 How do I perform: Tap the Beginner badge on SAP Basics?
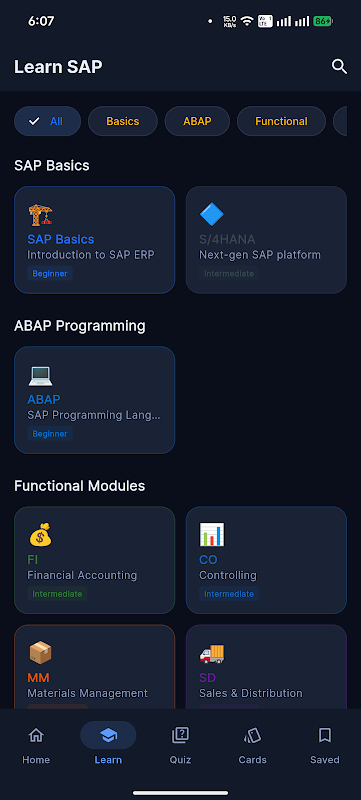click(x=50, y=273)
